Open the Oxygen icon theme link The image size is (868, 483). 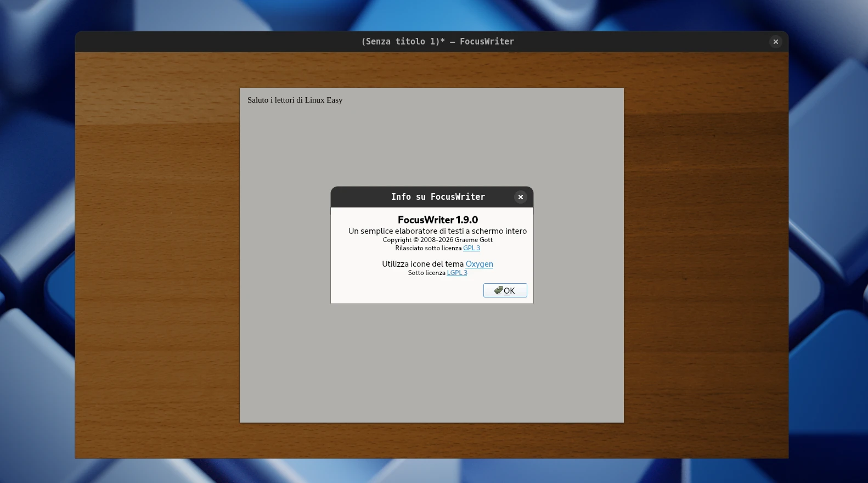point(480,264)
